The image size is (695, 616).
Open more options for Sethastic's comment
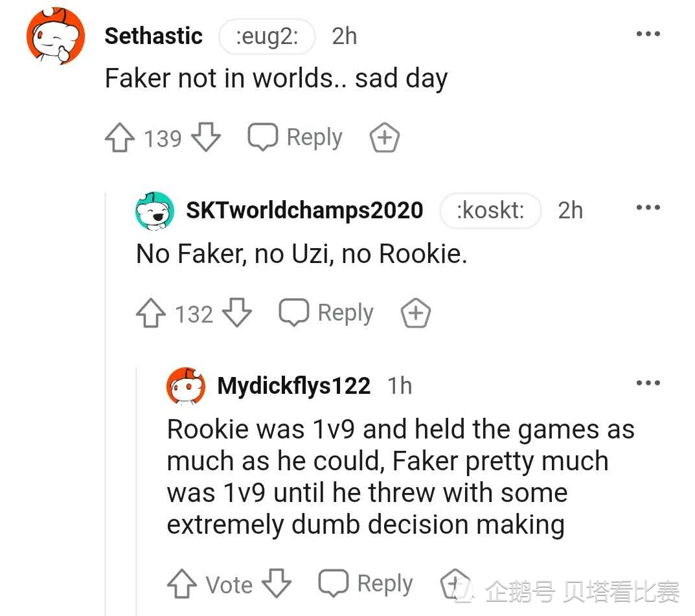[x=648, y=34]
